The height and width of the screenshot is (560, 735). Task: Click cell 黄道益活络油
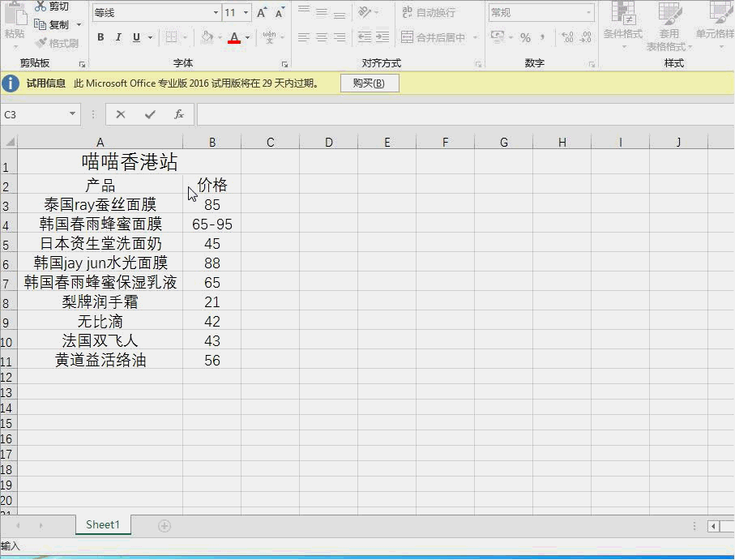point(100,360)
